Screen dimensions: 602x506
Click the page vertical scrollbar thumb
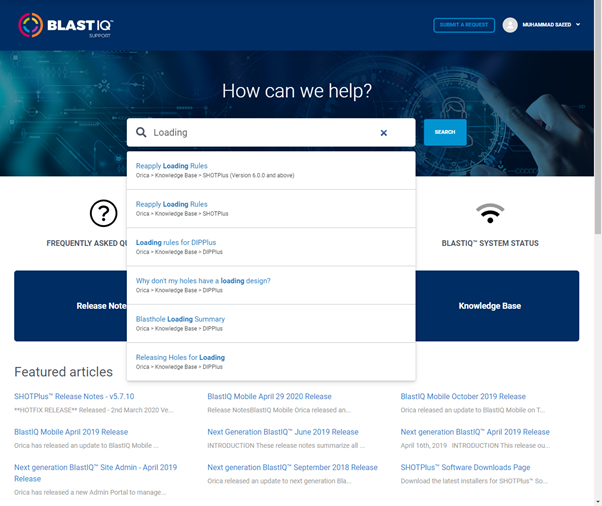click(x=598, y=117)
